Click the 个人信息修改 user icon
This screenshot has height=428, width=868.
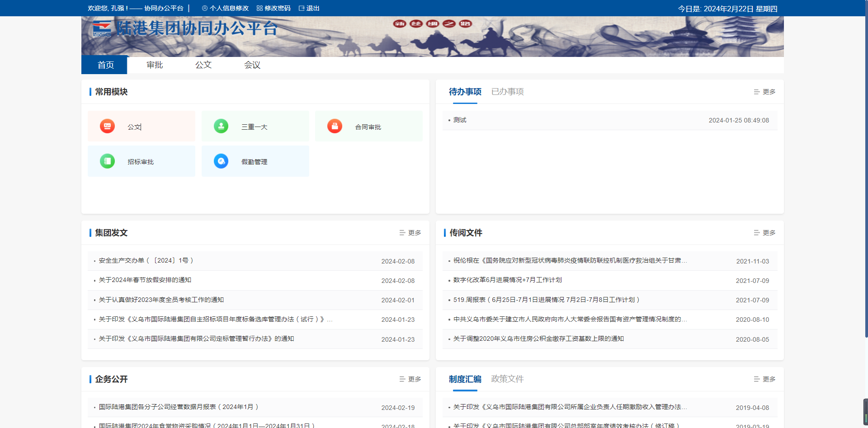tap(205, 8)
